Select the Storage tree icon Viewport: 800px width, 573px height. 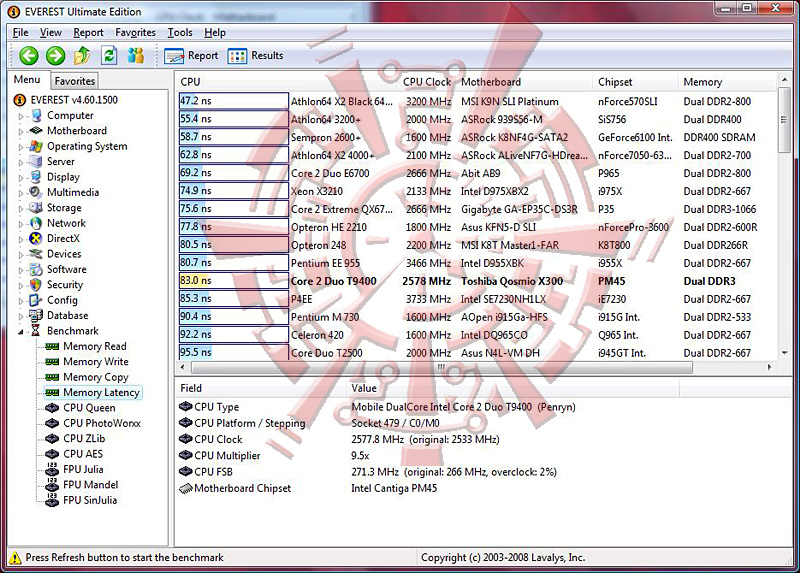click(x=36, y=208)
